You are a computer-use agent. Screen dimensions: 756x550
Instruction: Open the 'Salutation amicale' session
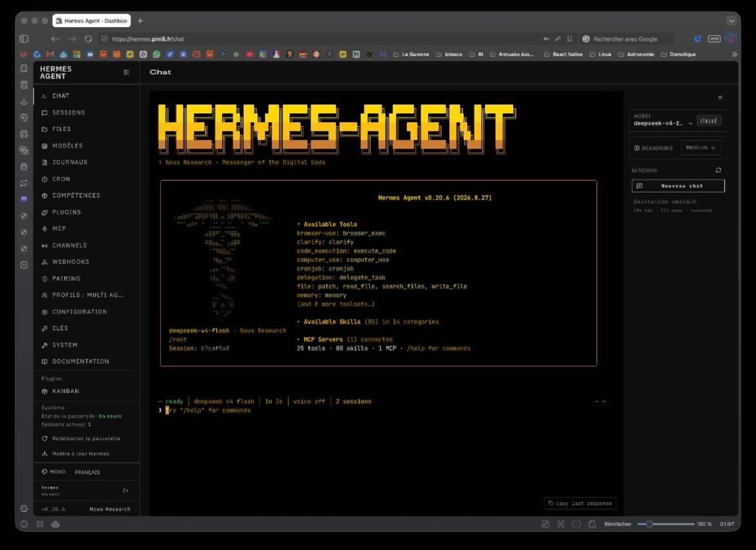pos(677,205)
